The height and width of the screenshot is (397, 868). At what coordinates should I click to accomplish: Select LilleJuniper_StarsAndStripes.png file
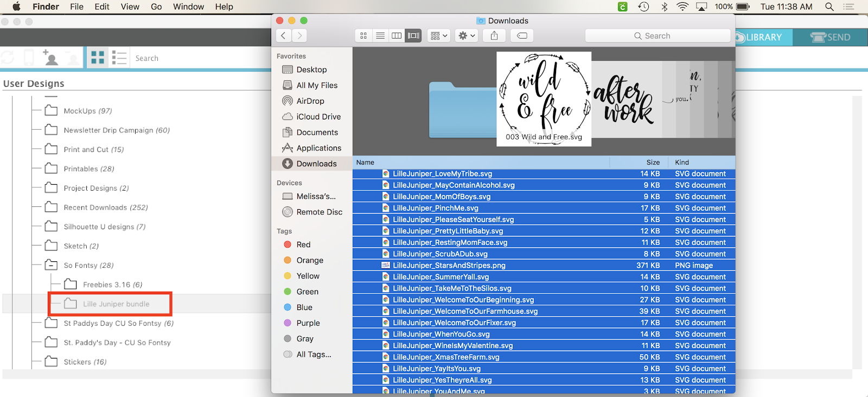544,266
